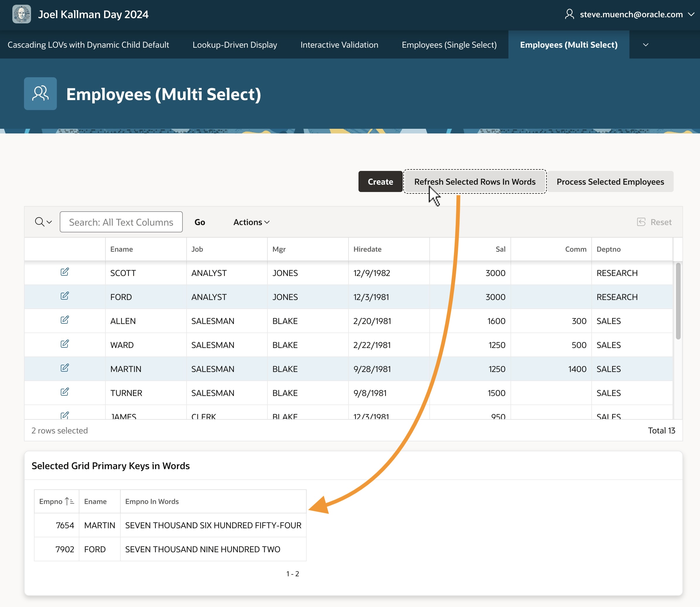Click the edit icon for WARD

pos(65,344)
